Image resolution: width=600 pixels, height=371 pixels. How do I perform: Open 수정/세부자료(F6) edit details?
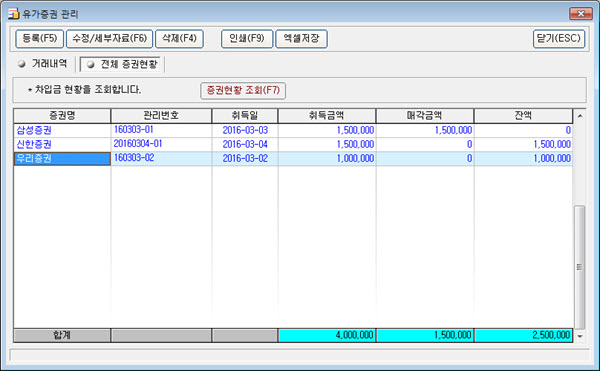coord(109,39)
